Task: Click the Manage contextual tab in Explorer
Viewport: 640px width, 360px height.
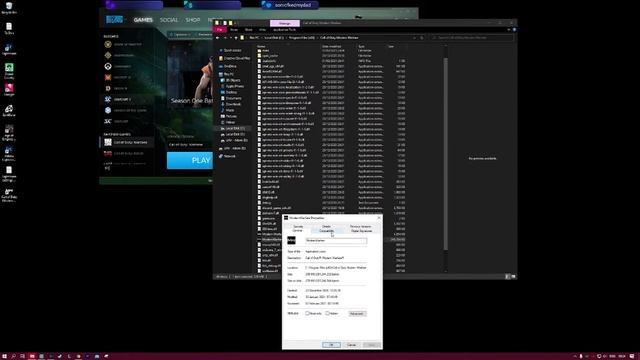Action: tap(284, 23)
